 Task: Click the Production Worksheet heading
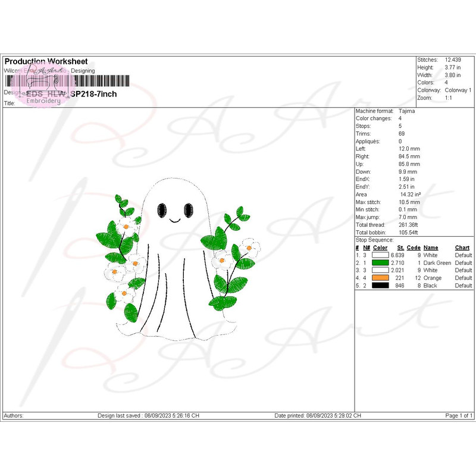coord(46,61)
